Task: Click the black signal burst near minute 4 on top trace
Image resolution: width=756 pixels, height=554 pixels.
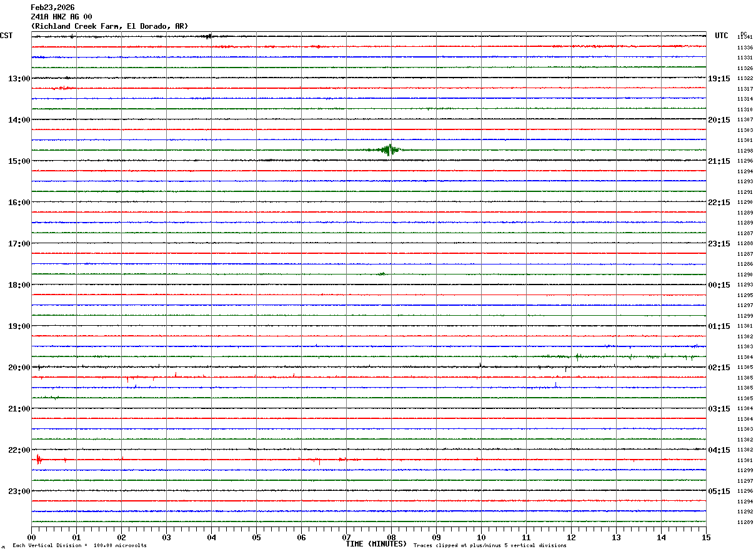Action: [209, 36]
